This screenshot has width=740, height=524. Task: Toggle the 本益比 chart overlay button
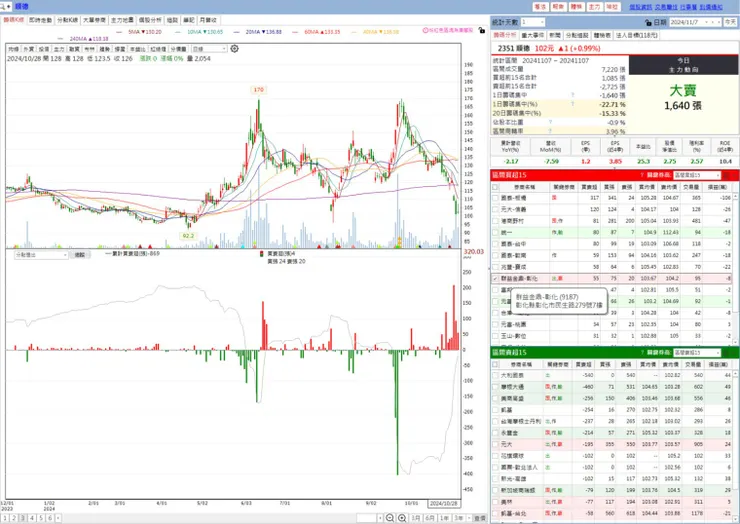(138, 49)
